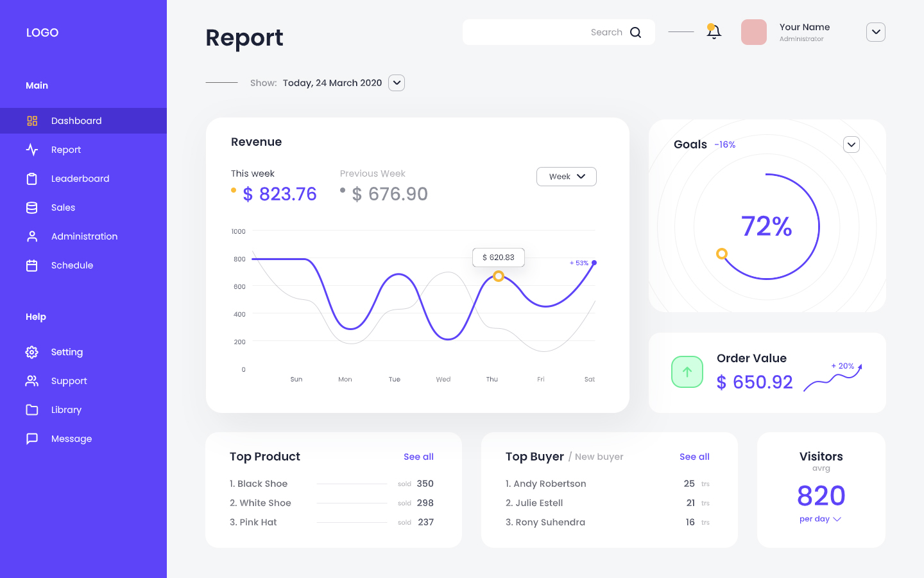Open the Goals card options chevron
This screenshot has height=578, width=924.
[851, 144]
